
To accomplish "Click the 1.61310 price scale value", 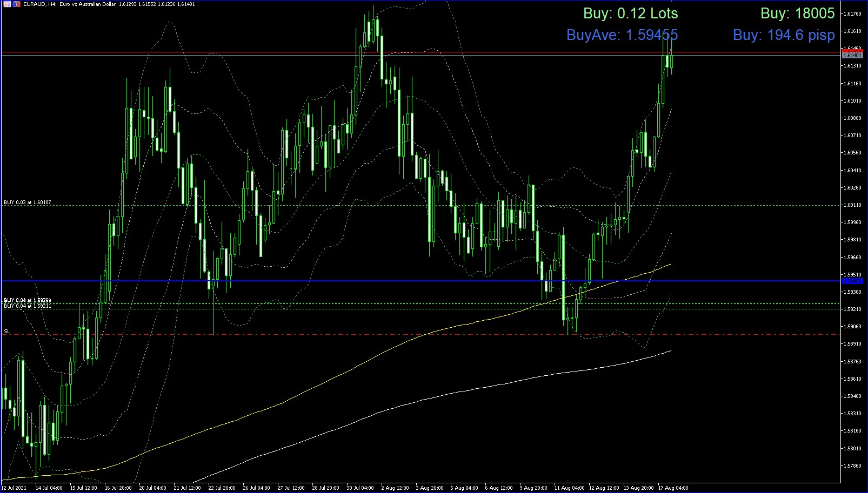I will coord(853,66).
